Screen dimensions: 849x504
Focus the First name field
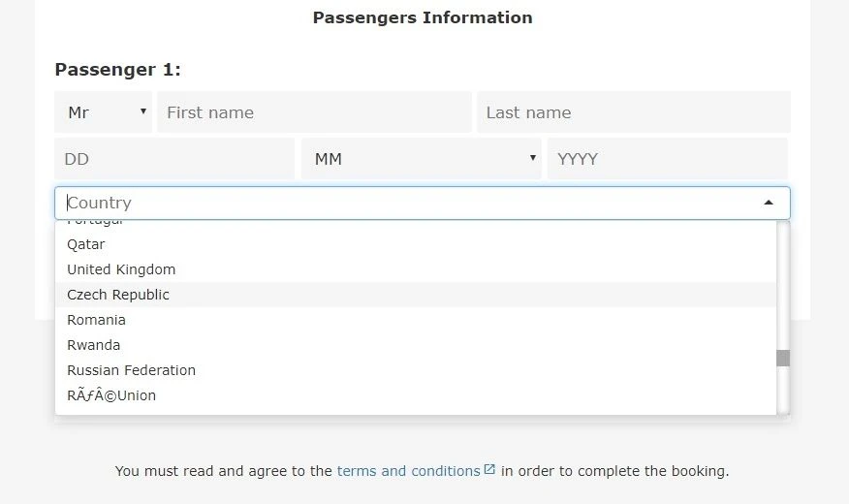click(314, 112)
